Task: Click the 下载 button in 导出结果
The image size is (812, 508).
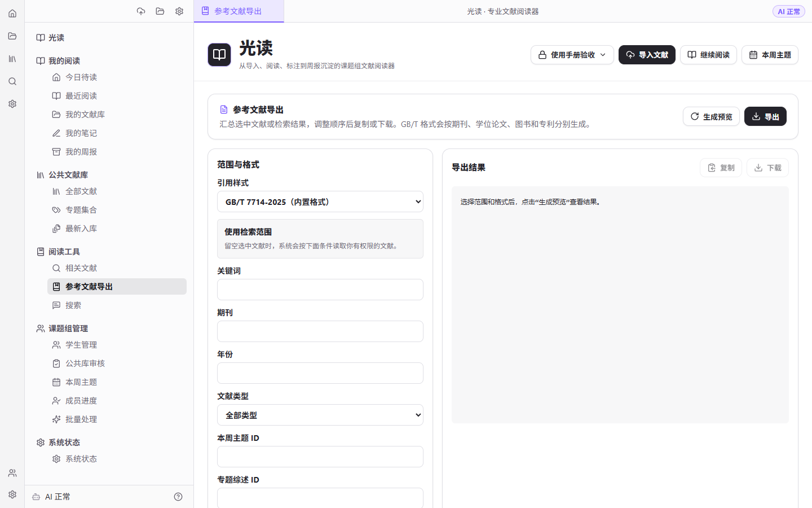Action: [x=767, y=168]
